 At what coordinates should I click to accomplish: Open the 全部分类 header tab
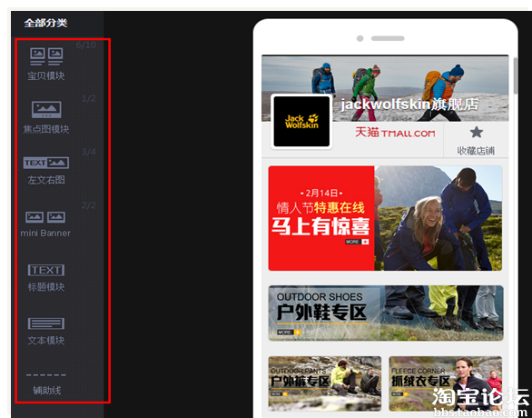click(x=45, y=23)
